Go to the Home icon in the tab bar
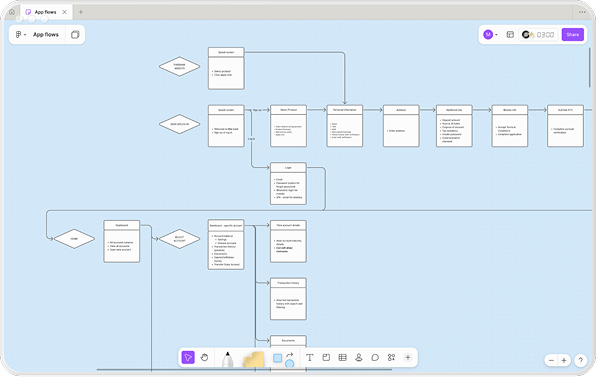 point(12,12)
